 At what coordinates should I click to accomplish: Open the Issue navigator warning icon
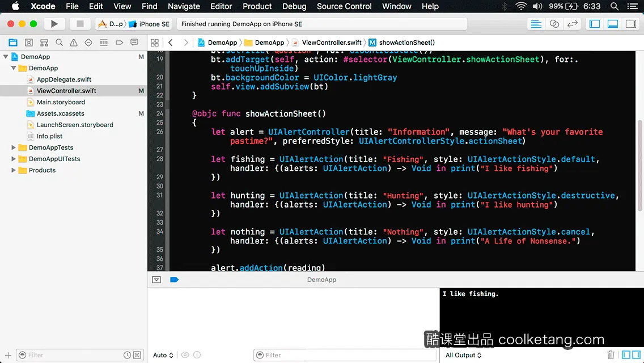(74, 43)
